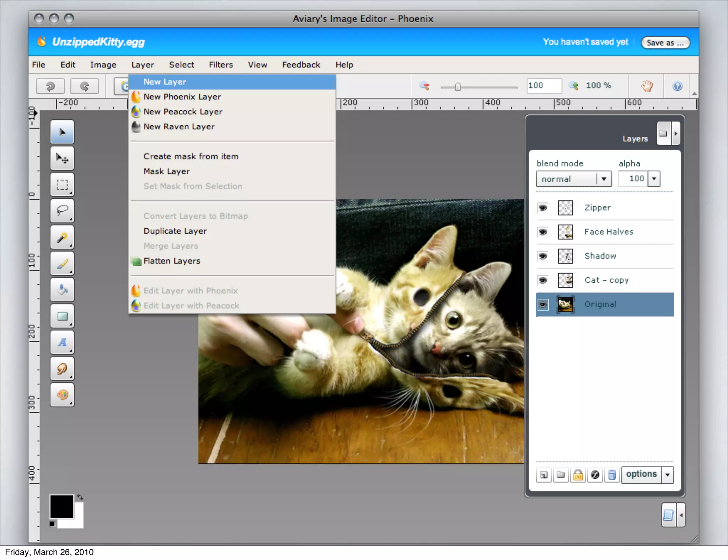Image resolution: width=728 pixels, height=560 pixels.
Task: Hide the Zipper layer
Action: tap(543, 208)
